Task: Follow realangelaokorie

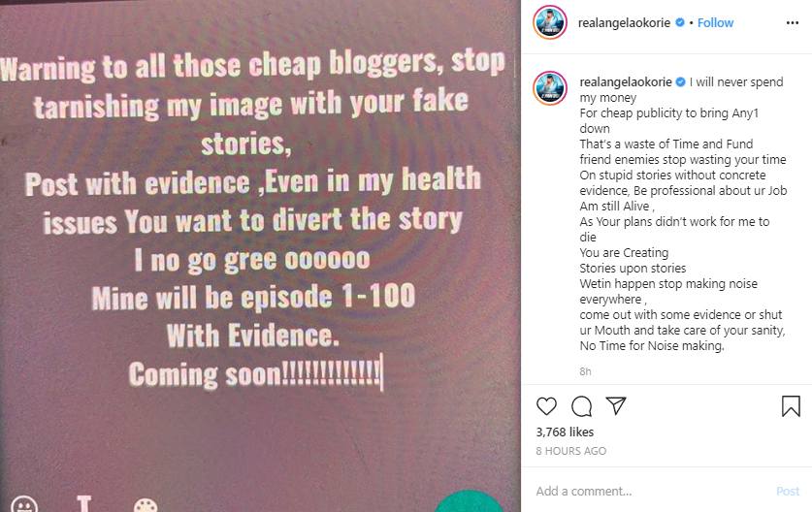Action: (716, 23)
